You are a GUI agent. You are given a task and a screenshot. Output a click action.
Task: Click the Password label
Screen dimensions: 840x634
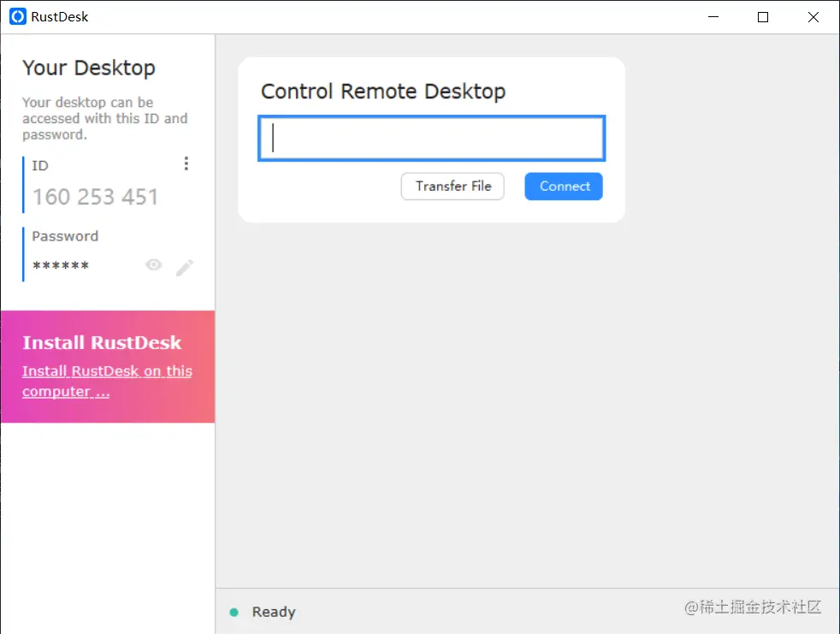[65, 236]
